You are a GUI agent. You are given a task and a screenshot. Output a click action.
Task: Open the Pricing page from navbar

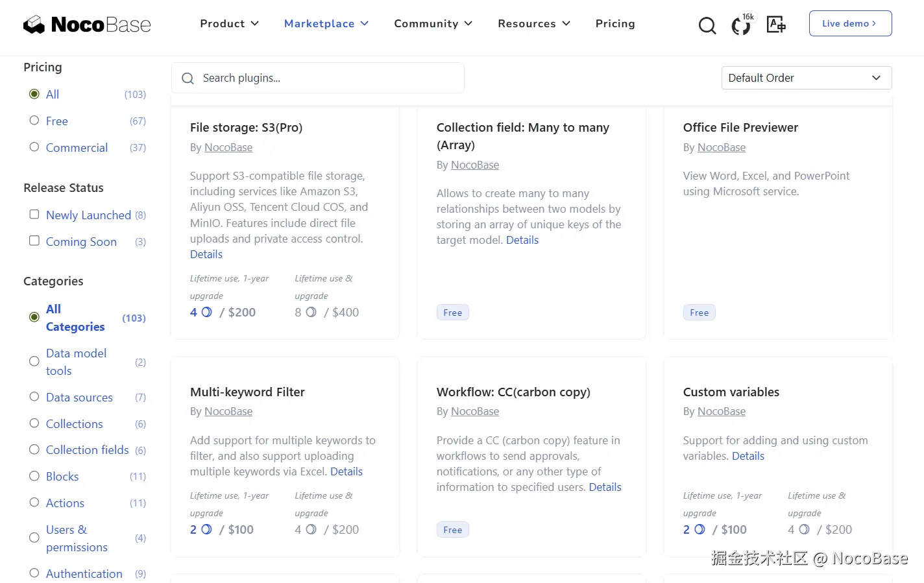click(x=615, y=23)
